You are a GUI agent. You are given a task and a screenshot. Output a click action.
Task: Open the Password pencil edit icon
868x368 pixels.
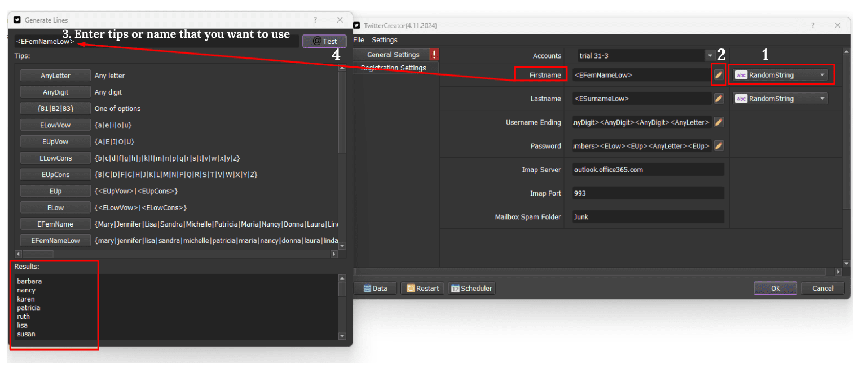pos(719,146)
